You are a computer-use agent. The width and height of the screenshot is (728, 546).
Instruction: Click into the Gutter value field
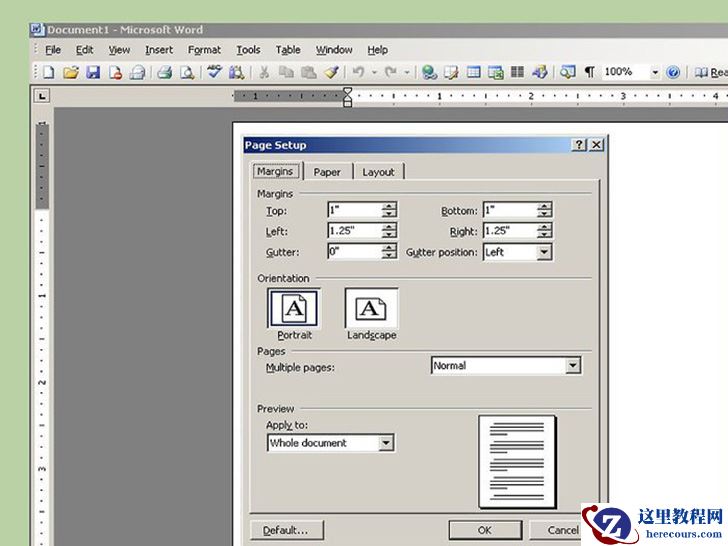[x=355, y=252]
